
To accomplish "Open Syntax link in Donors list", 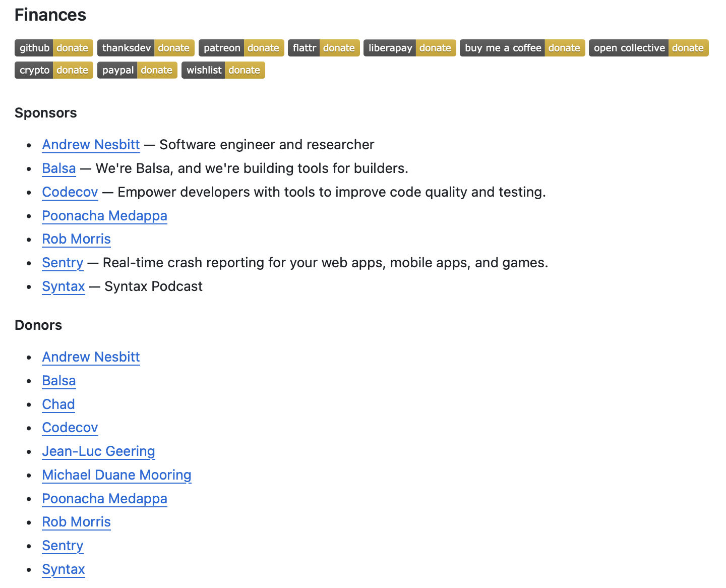I will coord(64,569).
